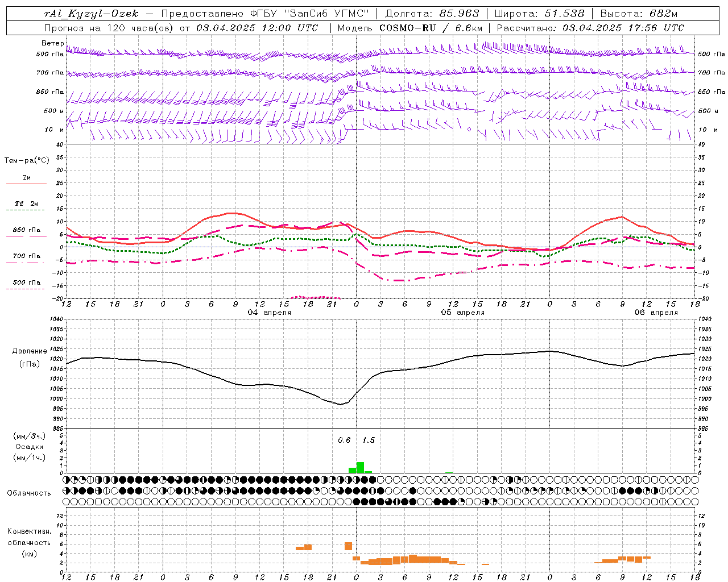Click the 05 апреля date label
The image size is (728, 582).
click(x=463, y=313)
